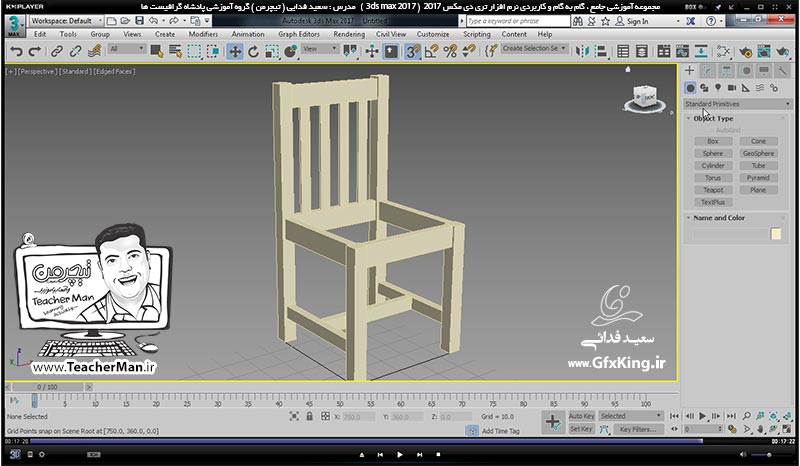Open the Animation menu

[248, 34]
